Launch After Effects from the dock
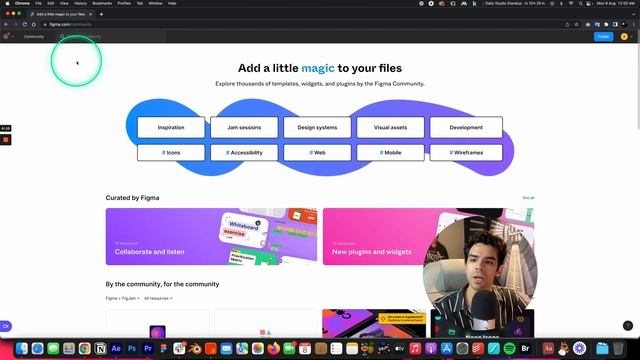 116,349
